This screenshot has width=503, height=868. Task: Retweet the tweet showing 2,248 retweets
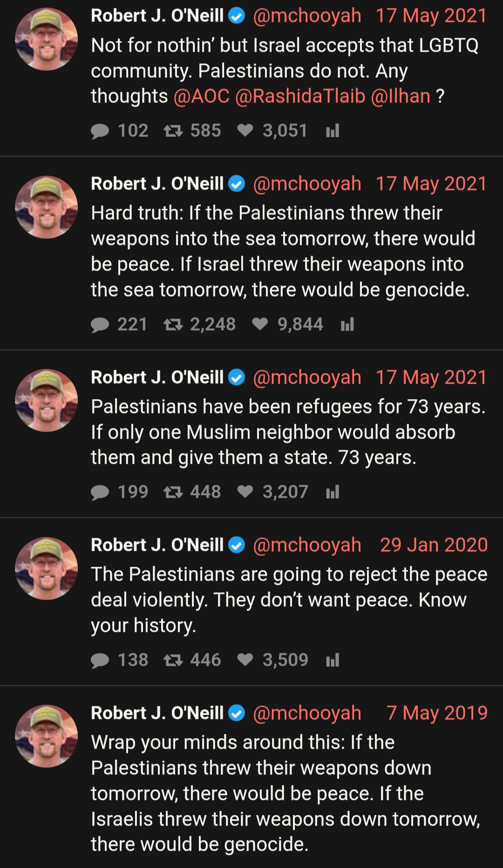[x=173, y=325]
